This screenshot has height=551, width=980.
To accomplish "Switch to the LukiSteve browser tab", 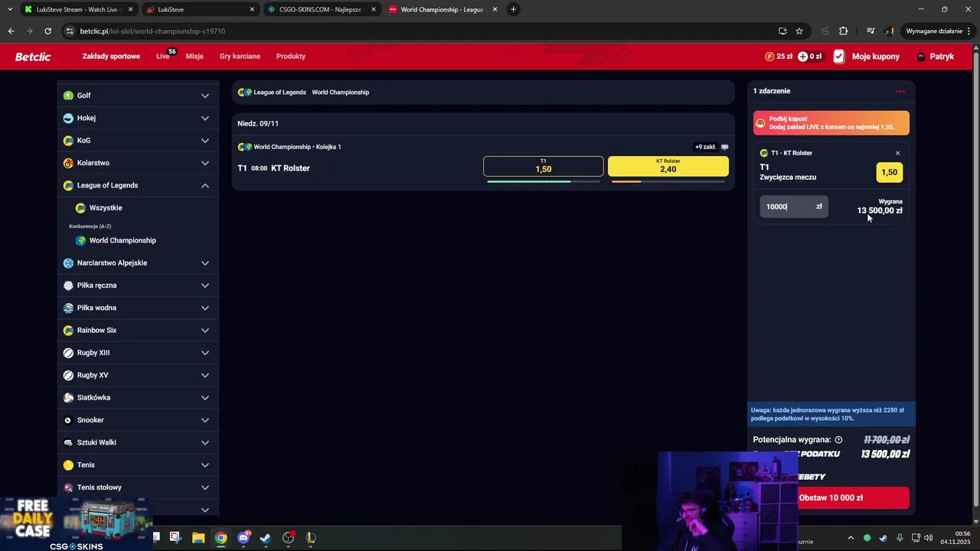I will (200, 9).
